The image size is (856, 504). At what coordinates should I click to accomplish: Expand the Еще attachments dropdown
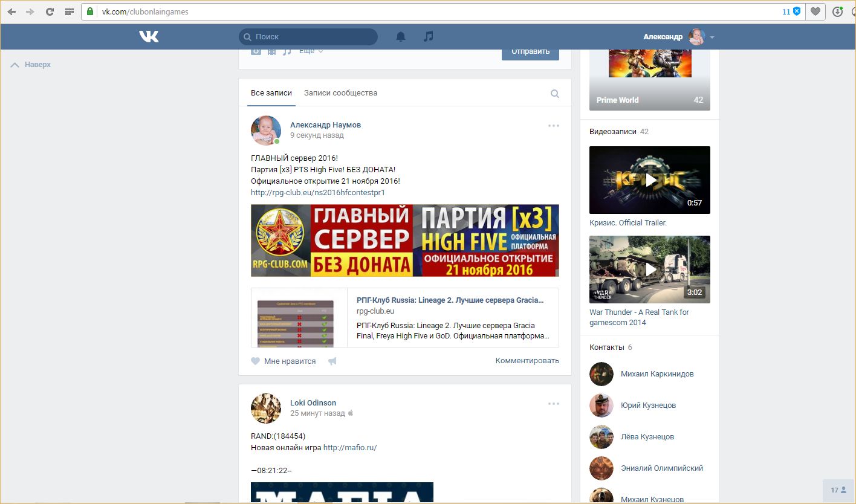[311, 51]
